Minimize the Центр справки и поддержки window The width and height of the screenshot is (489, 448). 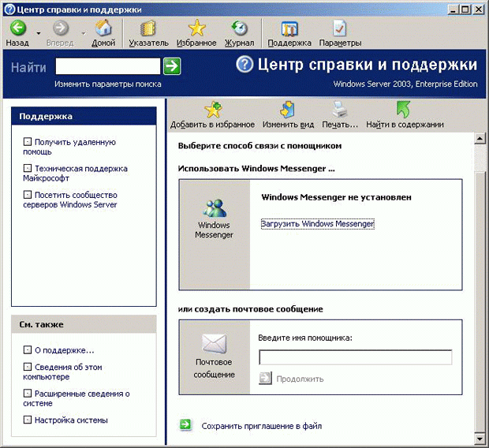[454, 9]
